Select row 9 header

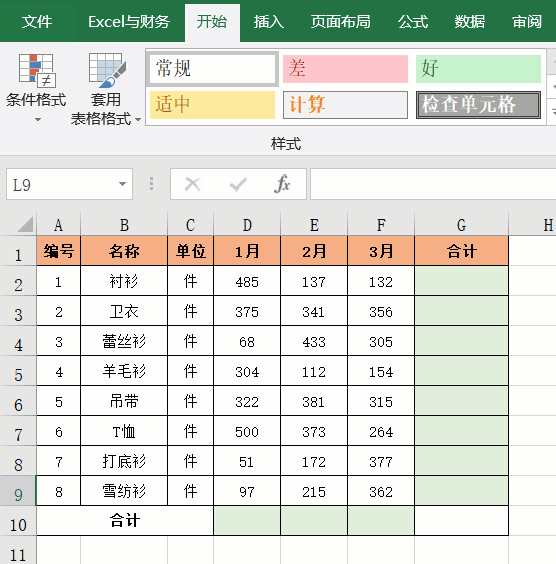[18, 491]
